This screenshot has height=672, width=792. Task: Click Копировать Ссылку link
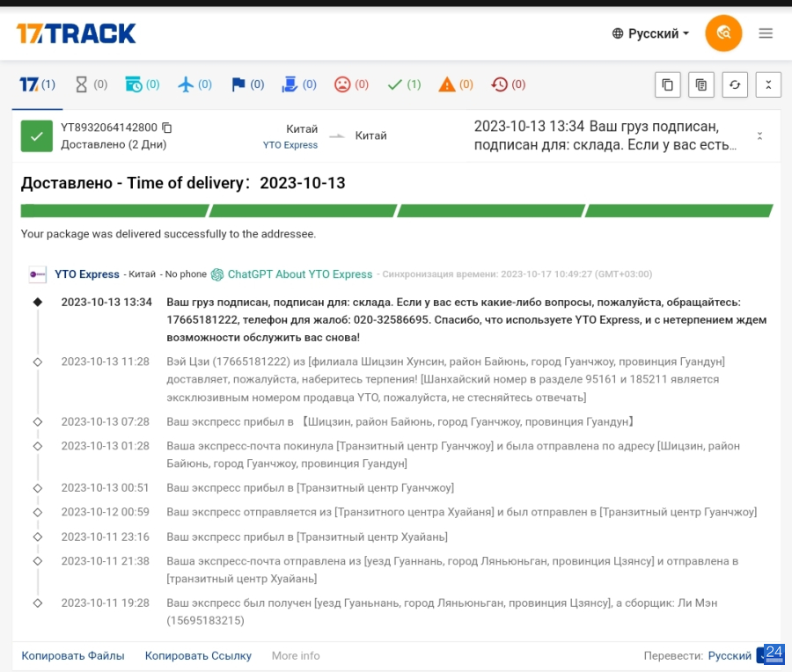(198, 655)
